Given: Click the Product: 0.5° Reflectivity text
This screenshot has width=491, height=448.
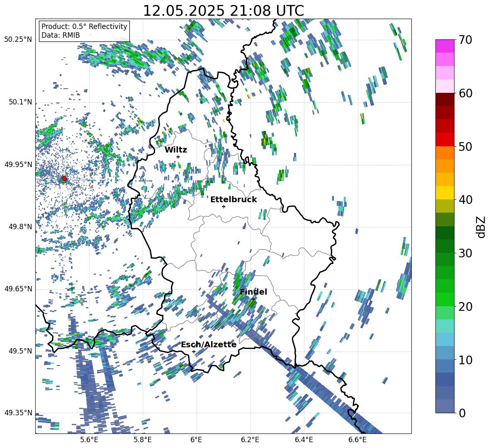Looking at the screenshot, I should [x=84, y=26].
